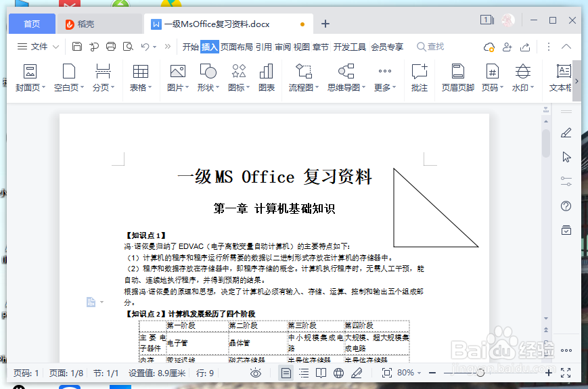The image size is (588, 389).
Task: Open the 稻壳 tab
Action: (99, 24)
